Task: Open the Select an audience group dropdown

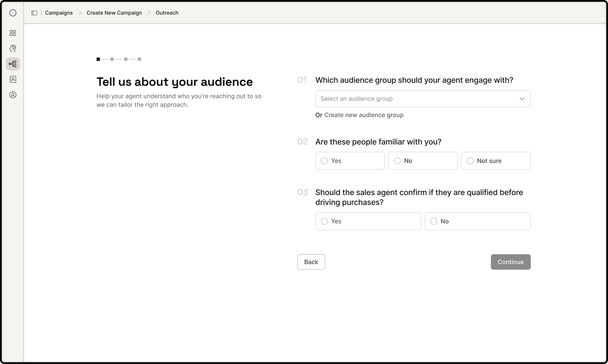Action: tap(423, 99)
